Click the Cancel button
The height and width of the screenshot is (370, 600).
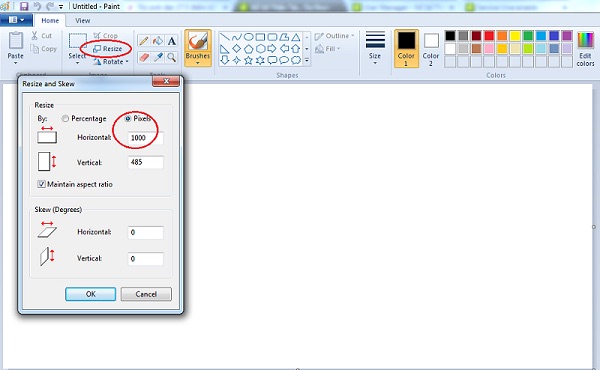[146, 294]
